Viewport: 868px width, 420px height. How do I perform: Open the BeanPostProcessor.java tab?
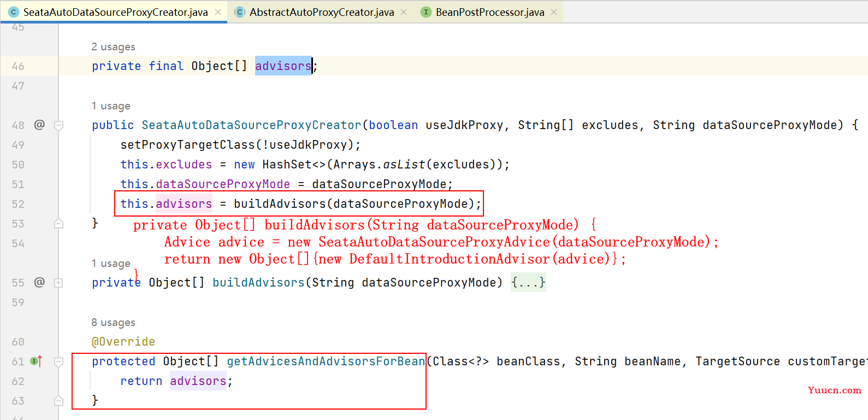click(x=490, y=12)
